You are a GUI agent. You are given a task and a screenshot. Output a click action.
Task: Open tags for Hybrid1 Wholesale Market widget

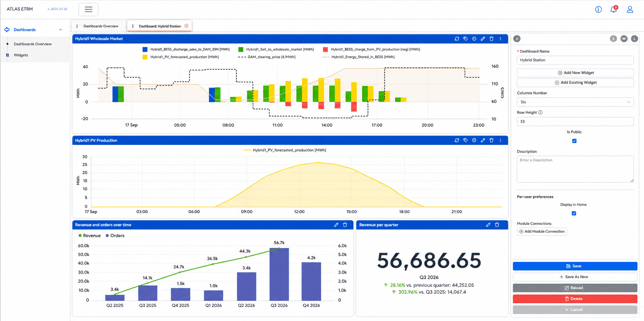tap(466, 39)
